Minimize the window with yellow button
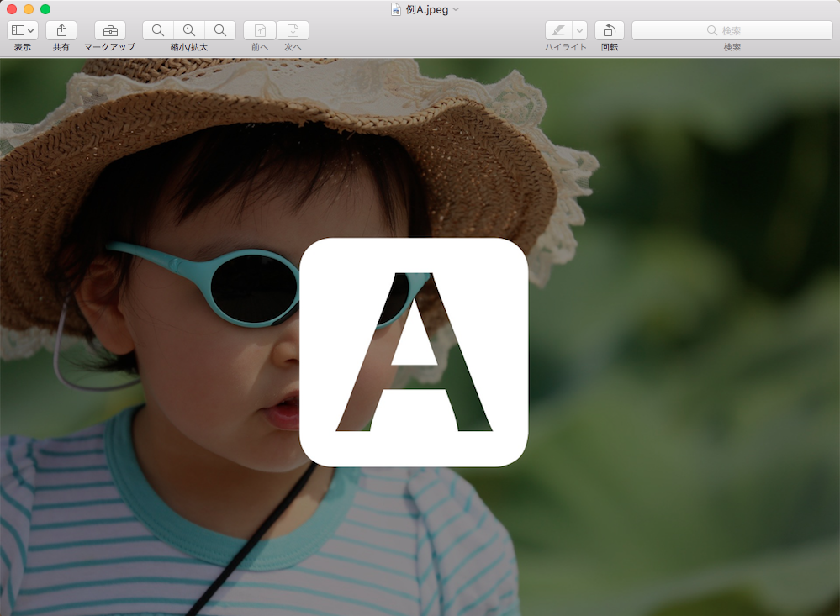840x616 pixels. click(29, 9)
